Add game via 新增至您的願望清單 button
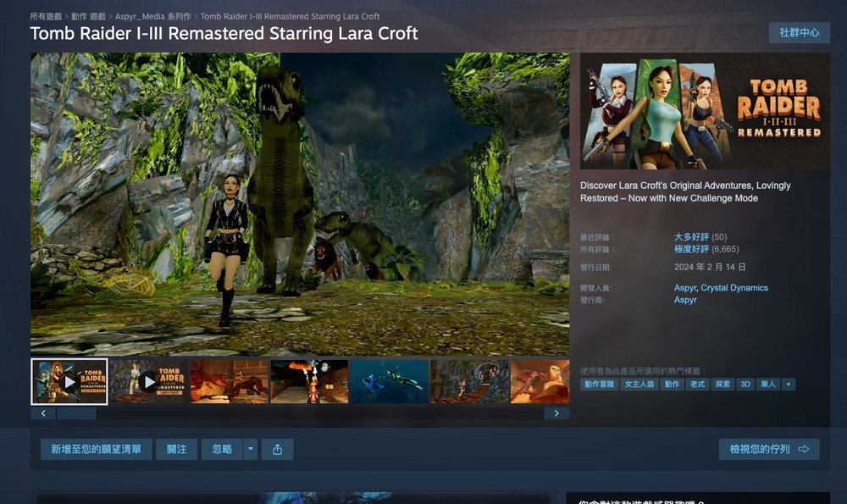This screenshot has width=847, height=504. 97,449
